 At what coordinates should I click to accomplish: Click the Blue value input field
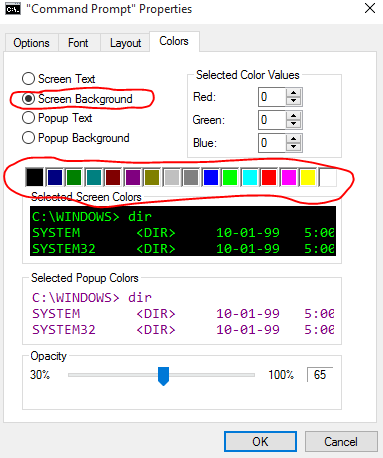(x=272, y=143)
